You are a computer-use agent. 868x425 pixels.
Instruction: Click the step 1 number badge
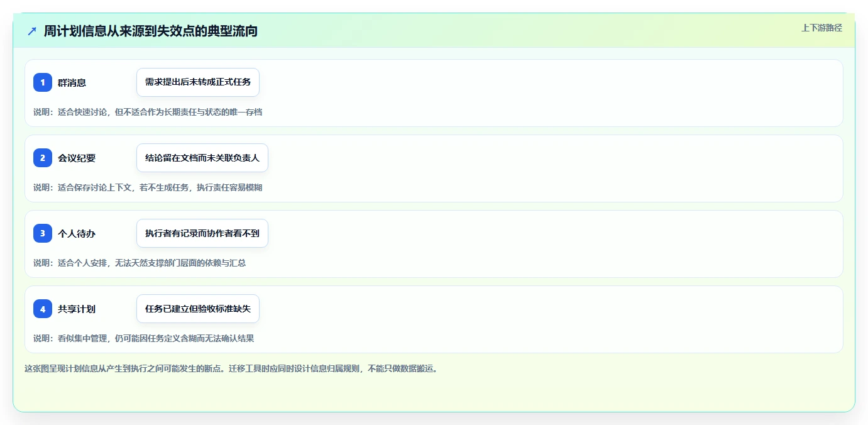click(x=43, y=82)
